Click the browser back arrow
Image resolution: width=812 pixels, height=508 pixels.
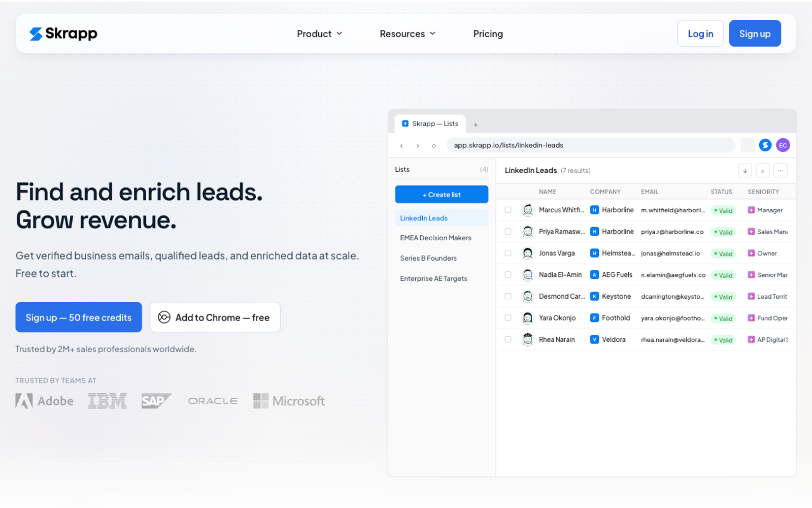coord(401,146)
